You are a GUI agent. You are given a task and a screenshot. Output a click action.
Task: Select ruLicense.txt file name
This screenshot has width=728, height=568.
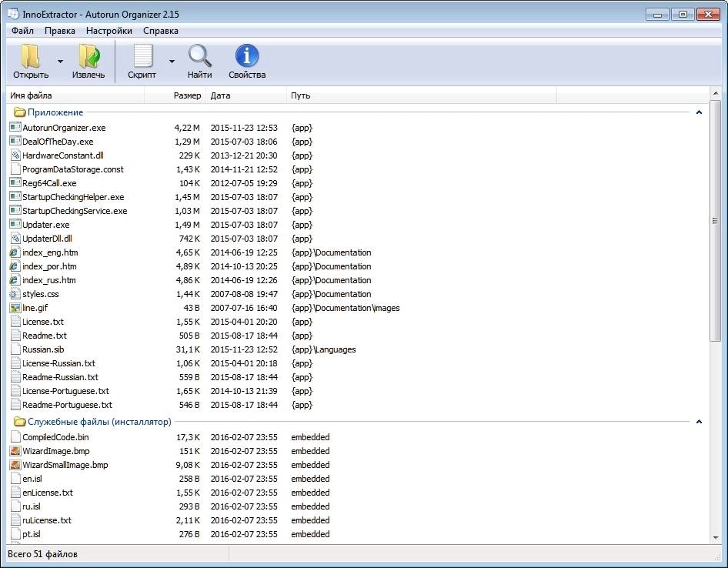click(47, 520)
